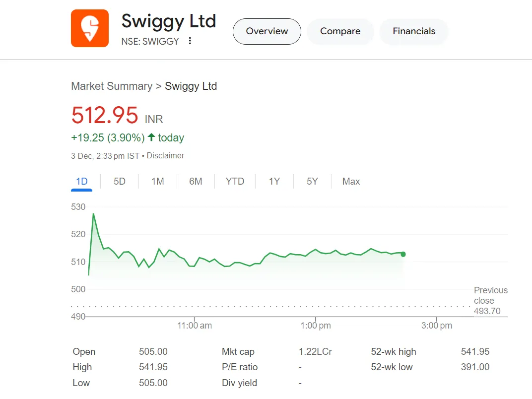Select the 1D chart range
Viewport: 532px width, 399px height.
82,182
